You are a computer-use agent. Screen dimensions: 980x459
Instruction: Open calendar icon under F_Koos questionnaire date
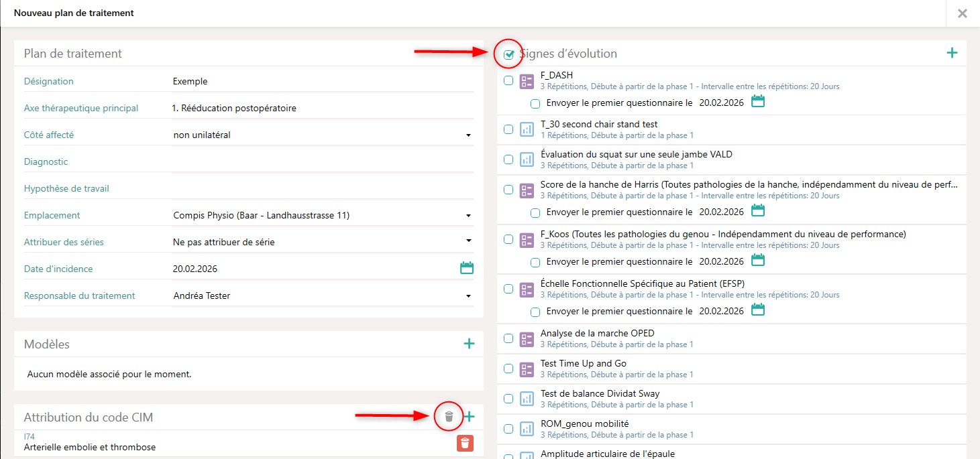pyautogui.click(x=758, y=260)
